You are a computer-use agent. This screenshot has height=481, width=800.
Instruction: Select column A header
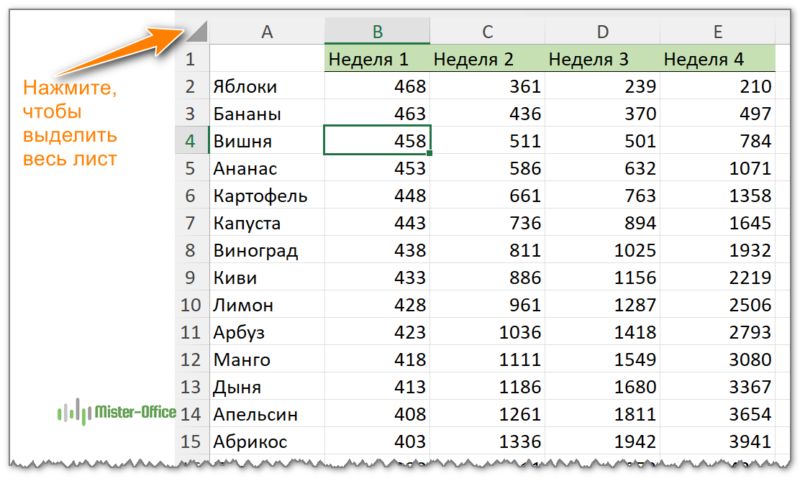pyautogui.click(x=266, y=32)
